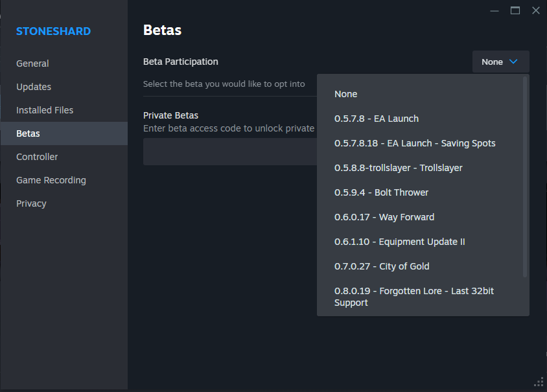Open the Privacy tab

pos(64,203)
